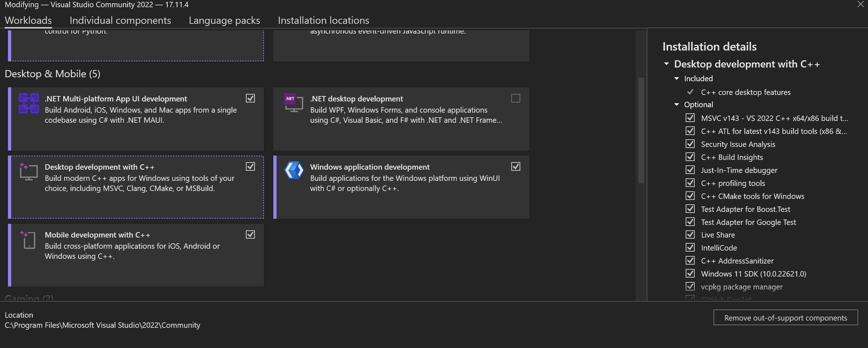Viewport: 868px width, 348px height.
Task: Click the installation location path text
Action: 103,325
